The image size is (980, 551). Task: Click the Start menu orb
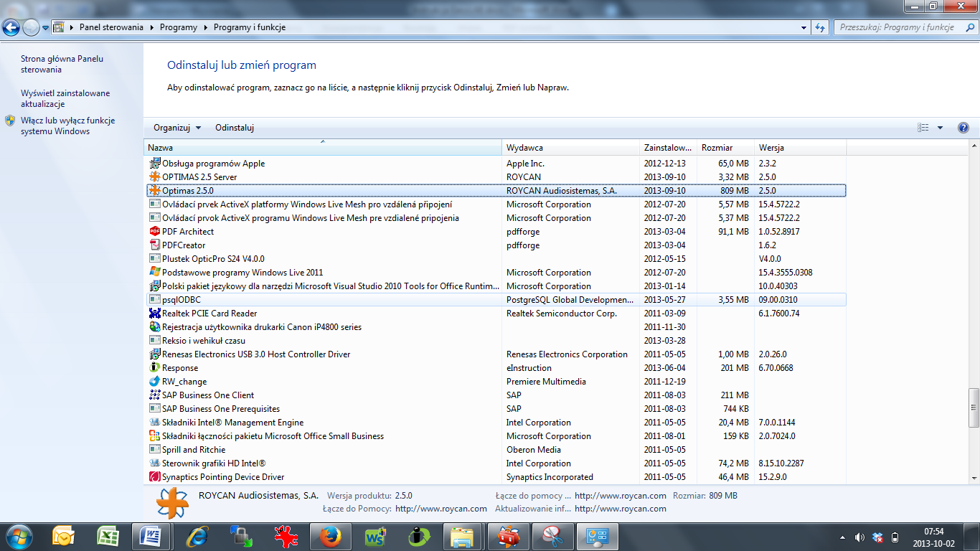18,536
